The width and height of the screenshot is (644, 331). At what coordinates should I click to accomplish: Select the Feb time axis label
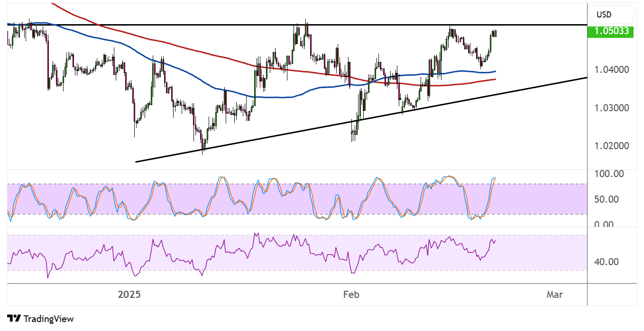coord(351,295)
